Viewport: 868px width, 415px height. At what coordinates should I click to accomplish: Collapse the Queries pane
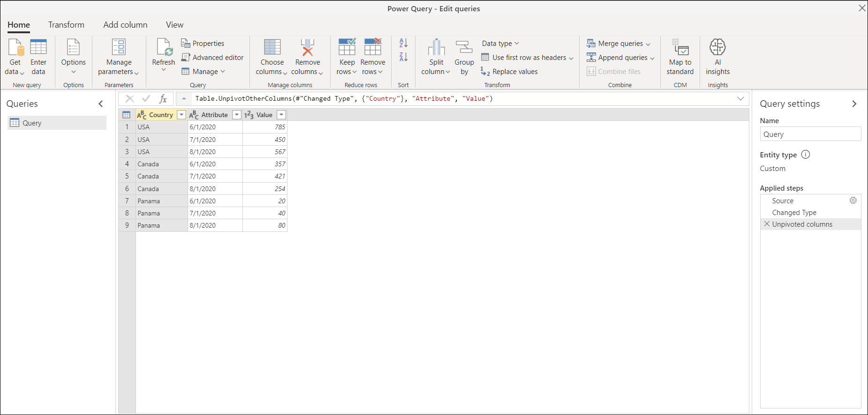tap(100, 104)
